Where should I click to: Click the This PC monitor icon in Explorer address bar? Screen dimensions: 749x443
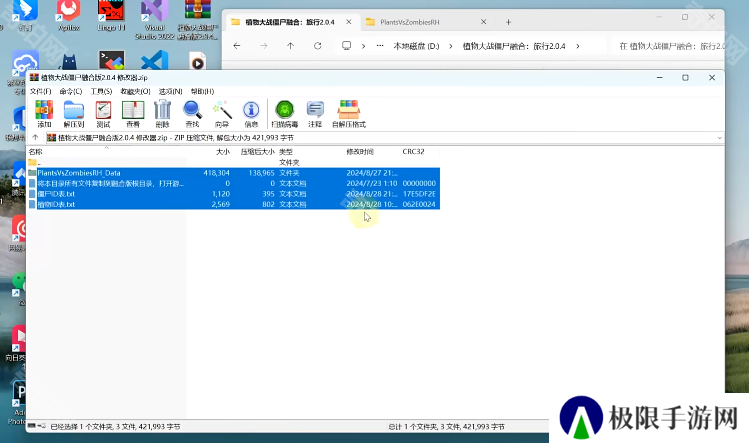click(x=347, y=46)
